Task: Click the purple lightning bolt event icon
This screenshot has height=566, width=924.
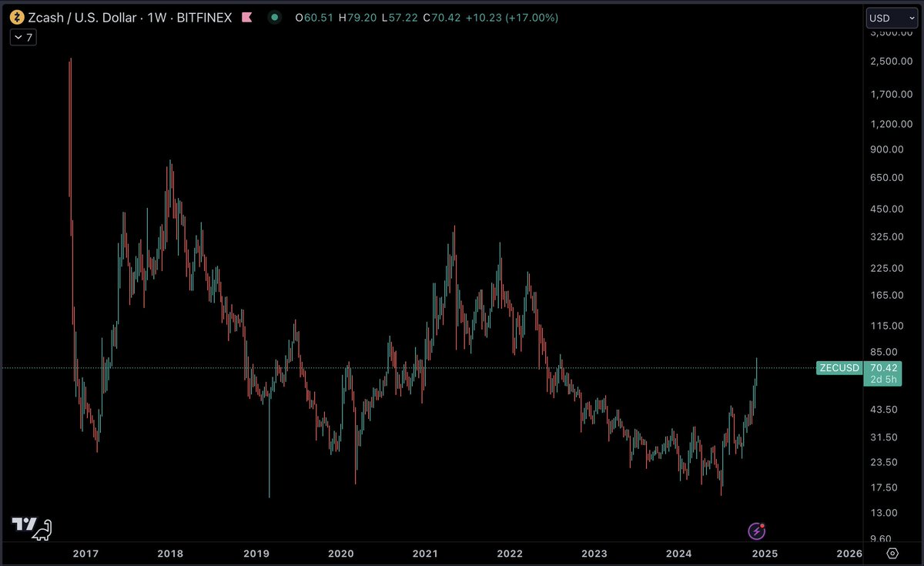Action: click(x=757, y=531)
